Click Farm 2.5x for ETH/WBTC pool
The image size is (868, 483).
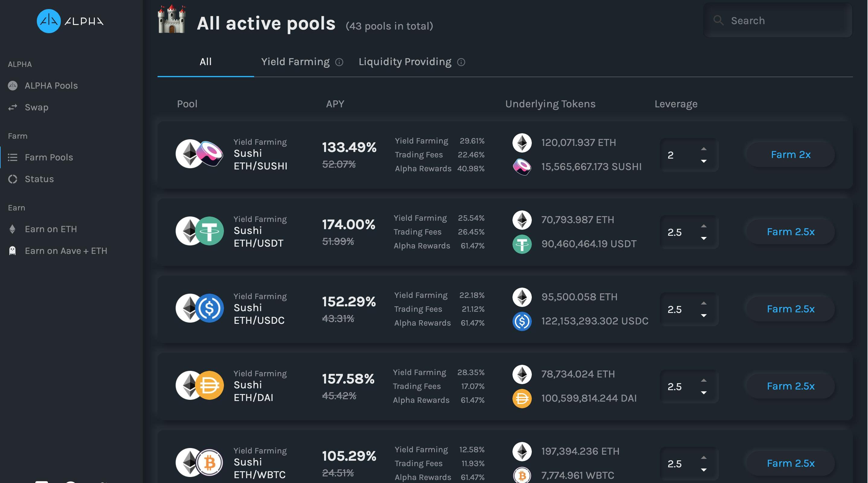(790, 463)
